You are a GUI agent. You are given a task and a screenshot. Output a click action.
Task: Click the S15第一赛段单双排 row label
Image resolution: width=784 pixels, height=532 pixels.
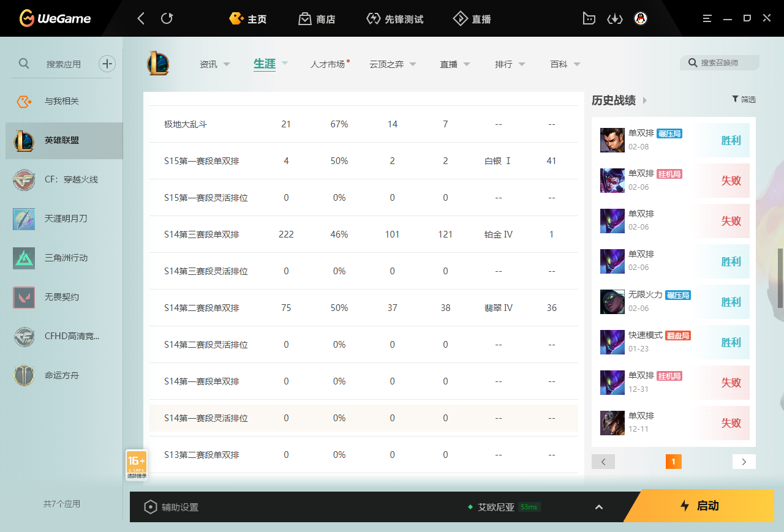[202, 161]
